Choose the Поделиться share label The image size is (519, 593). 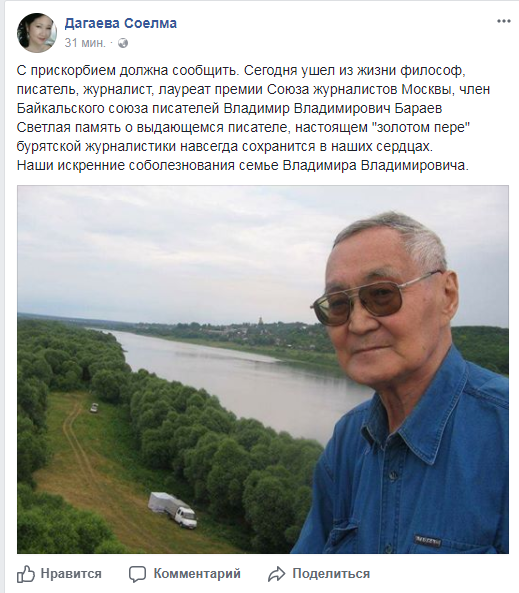click(x=331, y=574)
